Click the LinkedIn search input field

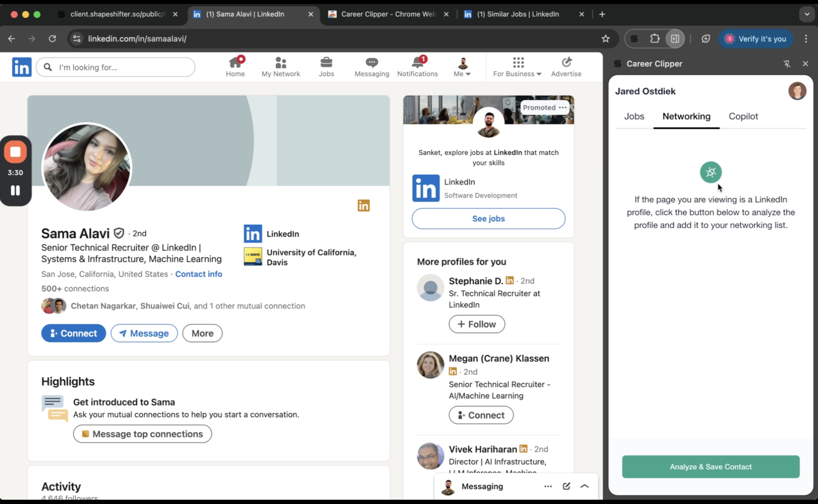(x=120, y=67)
